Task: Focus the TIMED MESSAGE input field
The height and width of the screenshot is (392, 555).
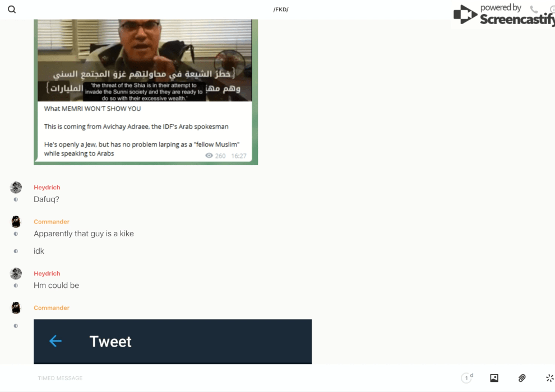Action: click(x=224, y=378)
